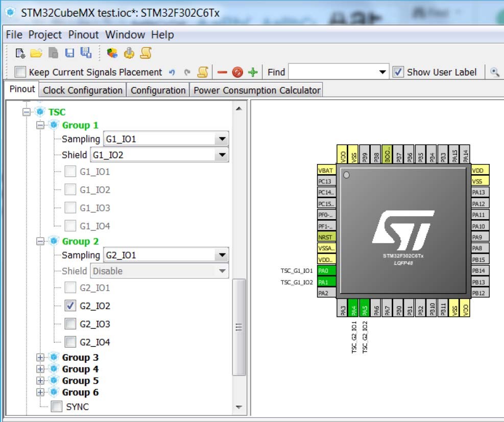Viewport: 504px width, 422px height.
Task: Open the Power Consumption Calculator tab
Action: pyautogui.click(x=257, y=90)
